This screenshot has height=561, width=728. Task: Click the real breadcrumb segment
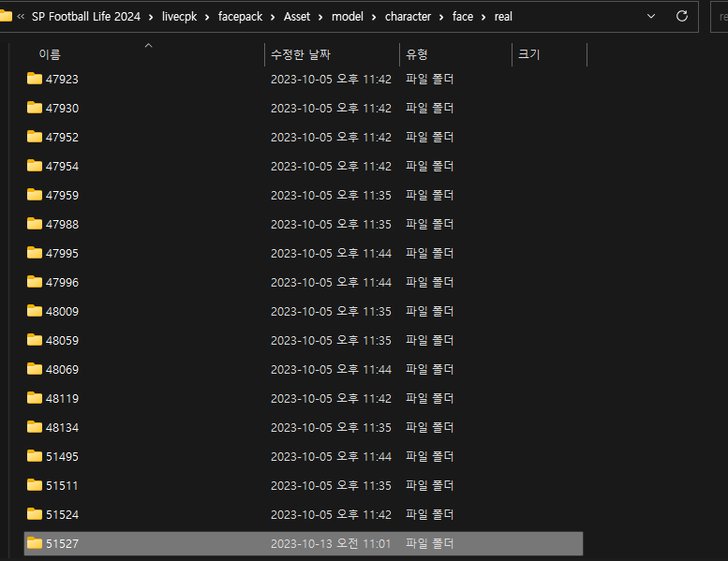(x=503, y=17)
